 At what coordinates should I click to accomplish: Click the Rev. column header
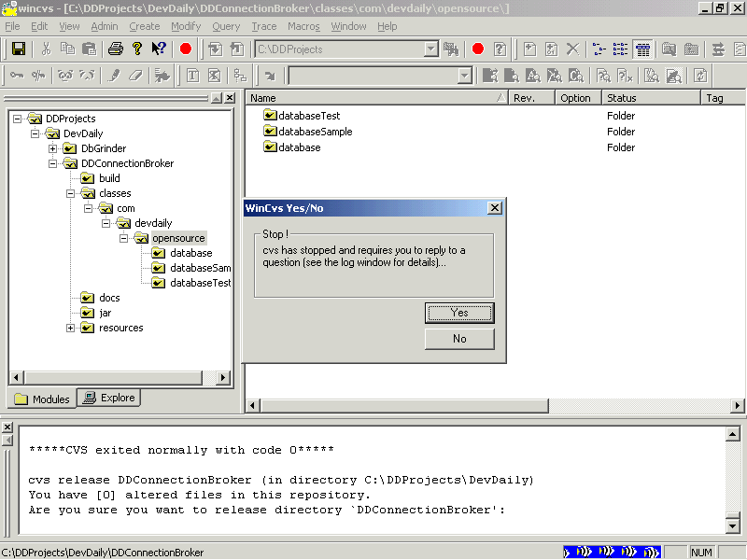pos(531,98)
